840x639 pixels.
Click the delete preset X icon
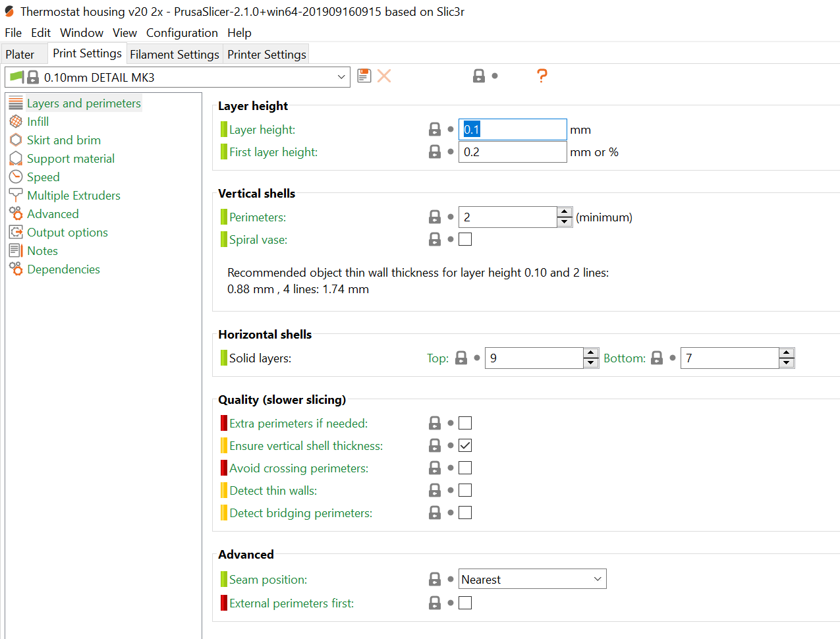tap(384, 76)
